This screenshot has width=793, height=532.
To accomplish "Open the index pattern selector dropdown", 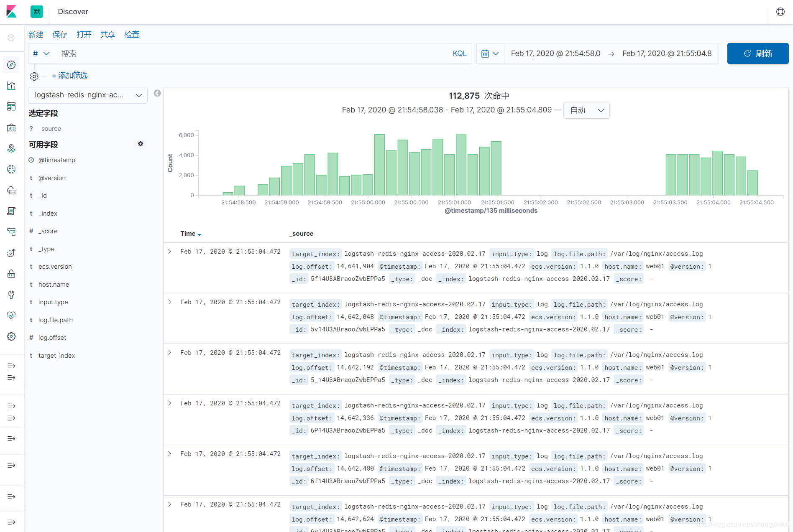I will 88,95.
